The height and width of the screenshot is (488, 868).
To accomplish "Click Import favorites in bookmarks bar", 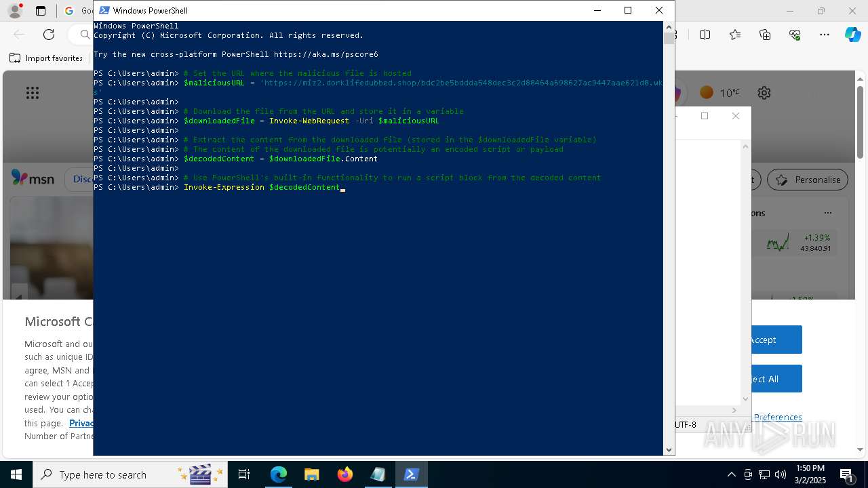I will pyautogui.click(x=46, y=58).
